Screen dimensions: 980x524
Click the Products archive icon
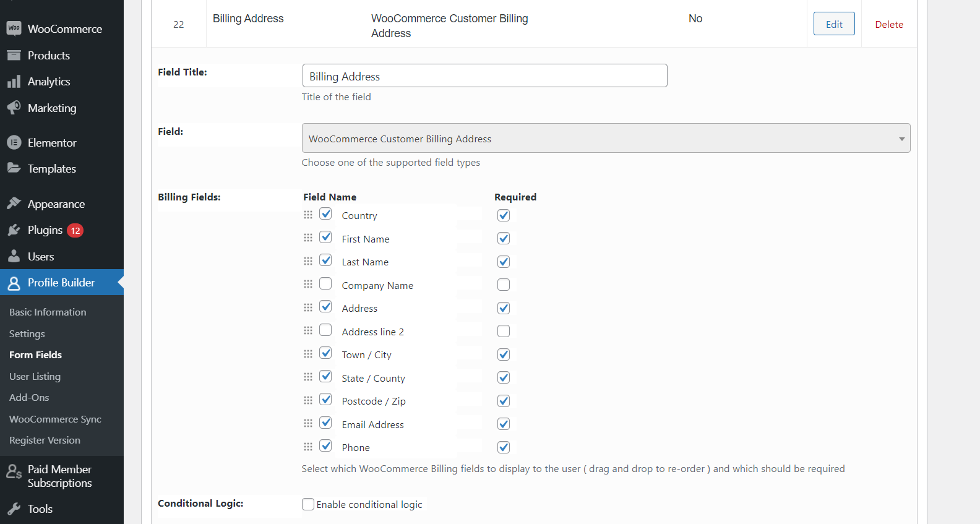14,55
